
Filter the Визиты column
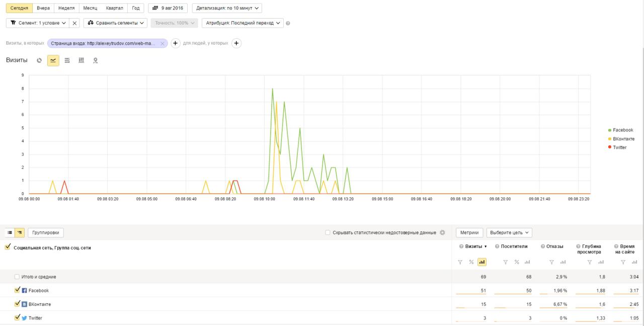[460, 262]
